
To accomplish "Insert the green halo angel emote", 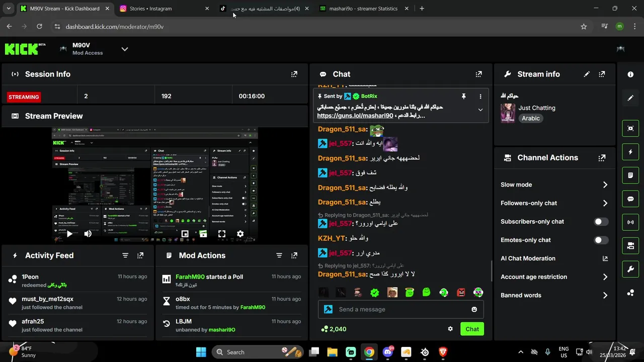I will [x=409, y=293].
